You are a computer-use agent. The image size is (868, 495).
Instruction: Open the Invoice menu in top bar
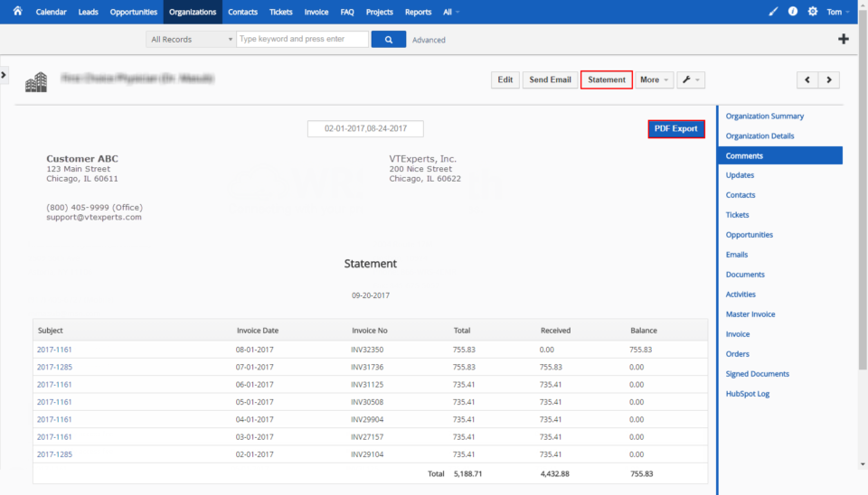316,12
